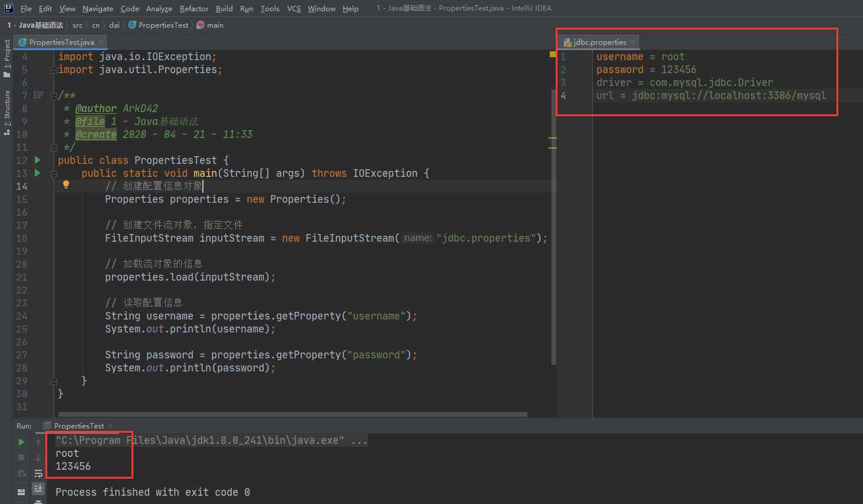The image size is (863, 504).
Task: Click the 'cn' breadcrumb
Action: click(96, 25)
